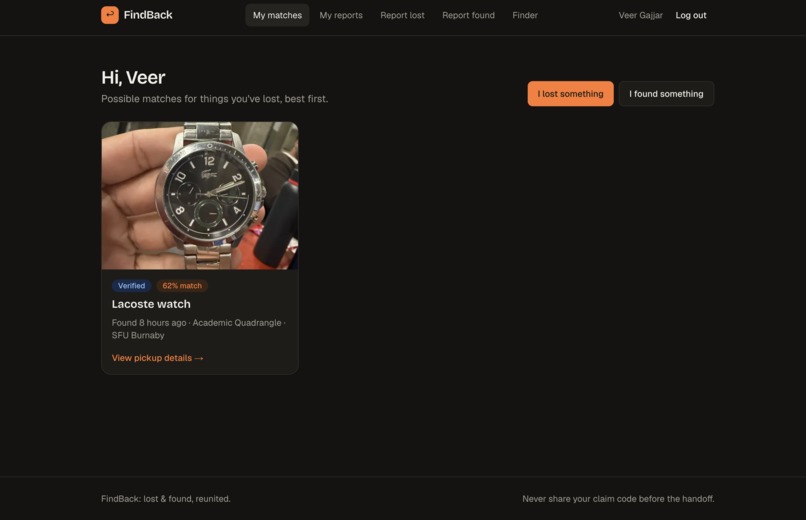Click the FindBack brand name
The image size is (806, 520).
tap(148, 15)
